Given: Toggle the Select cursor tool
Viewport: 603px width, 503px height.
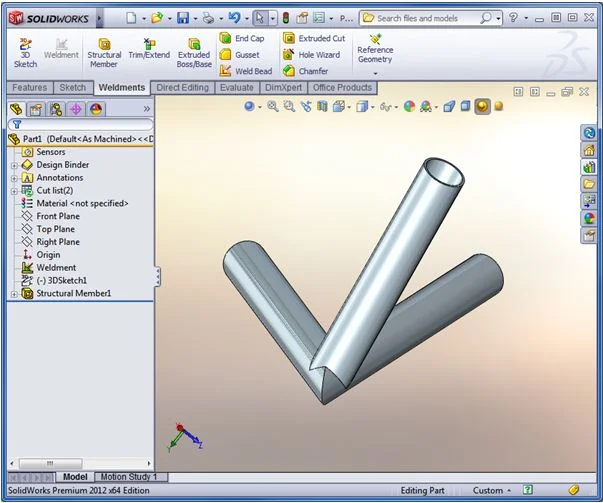Looking at the screenshot, I should pyautogui.click(x=260, y=18).
